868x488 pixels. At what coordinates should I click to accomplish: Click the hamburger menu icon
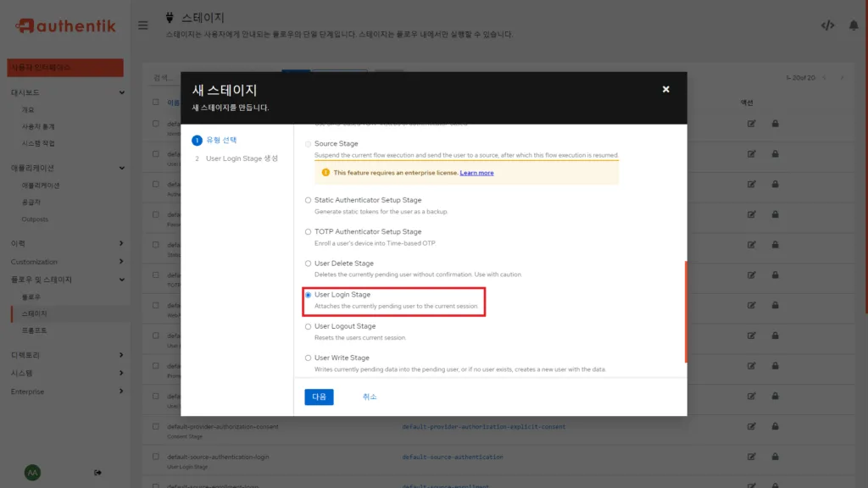[x=142, y=25]
